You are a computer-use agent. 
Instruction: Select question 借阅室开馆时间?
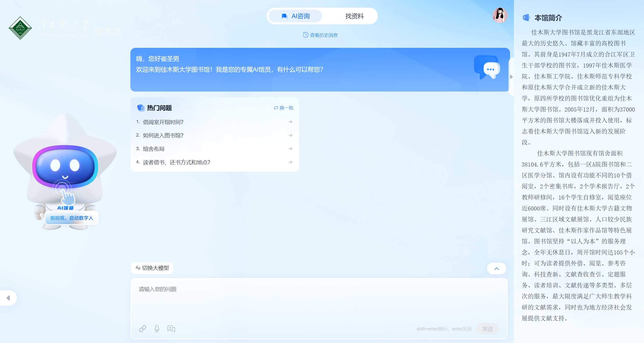(x=163, y=122)
